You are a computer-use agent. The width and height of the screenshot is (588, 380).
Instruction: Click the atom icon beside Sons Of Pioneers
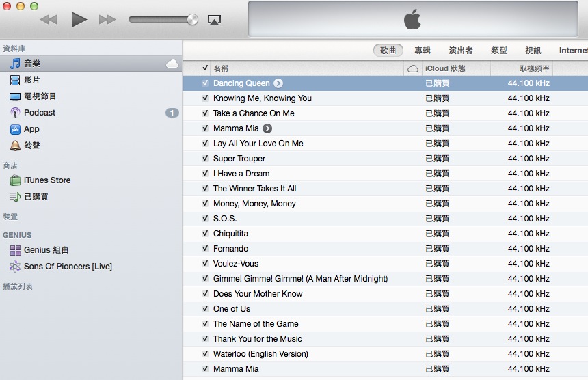pyautogui.click(x=15, y=267)
